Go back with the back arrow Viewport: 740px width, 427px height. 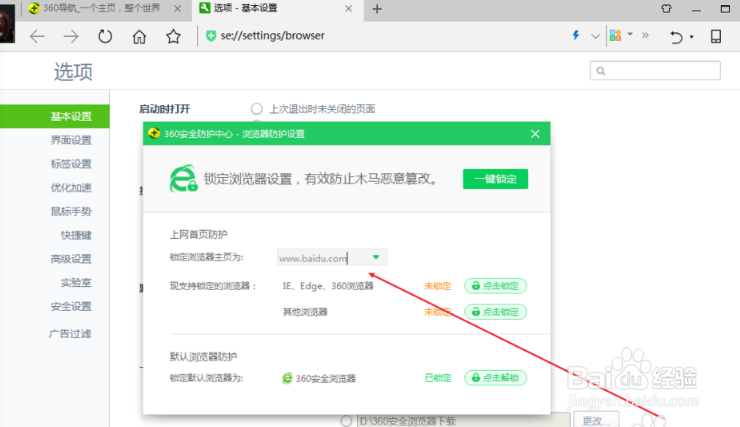click(37, 36)
